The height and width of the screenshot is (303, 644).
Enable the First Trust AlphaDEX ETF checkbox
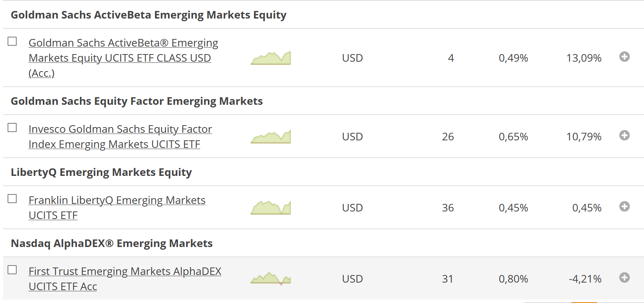click(12, 270)
